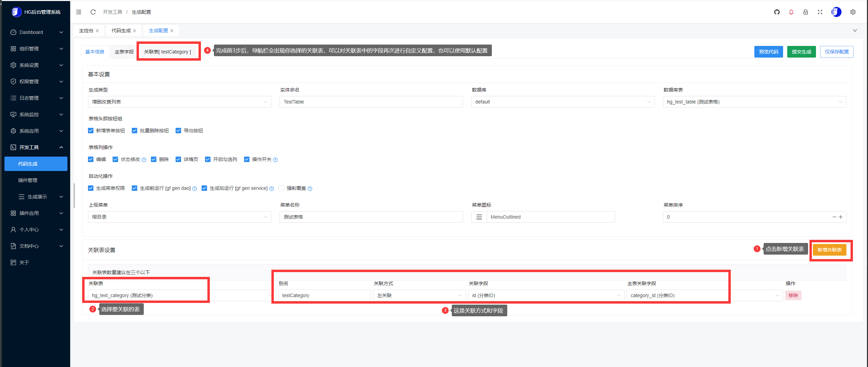The height and width of the screenshot is (367, 868).
Task: Open the settings gear icon
Action: pos(853,12)
